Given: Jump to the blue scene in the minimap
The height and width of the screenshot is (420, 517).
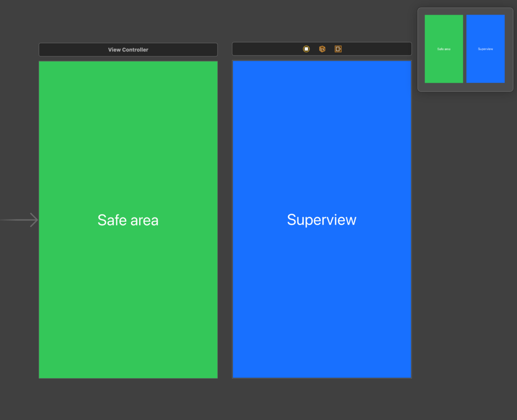Looking at the screenshot, I should tap(485, 49).
